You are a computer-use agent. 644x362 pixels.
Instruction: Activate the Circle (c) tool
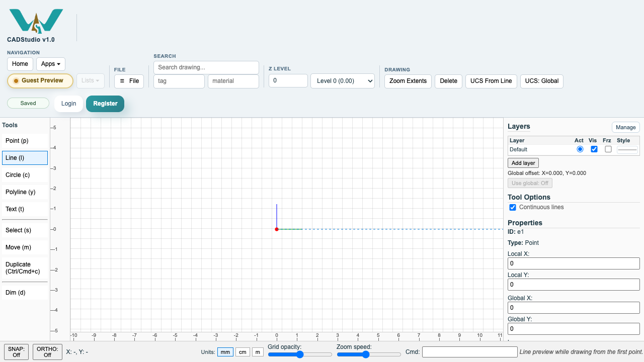click(25, 175)
